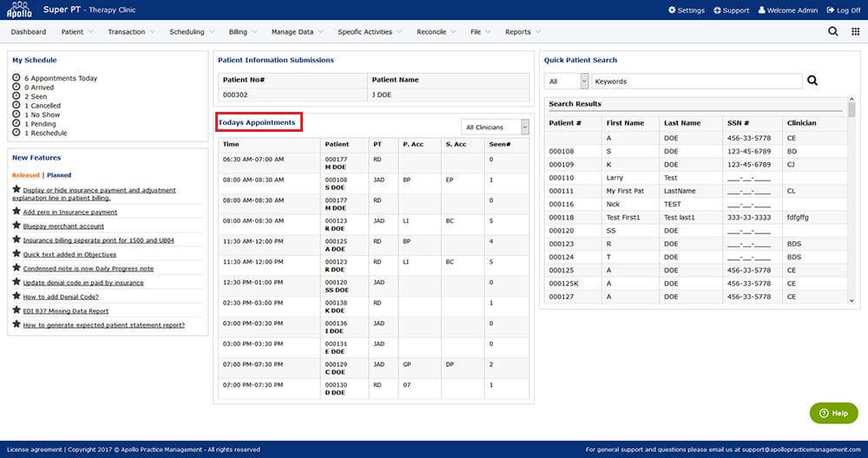Viewport: 868px width, 458px height.
Task: Click the search results scroll down arrow
Action: pos(852,300)
